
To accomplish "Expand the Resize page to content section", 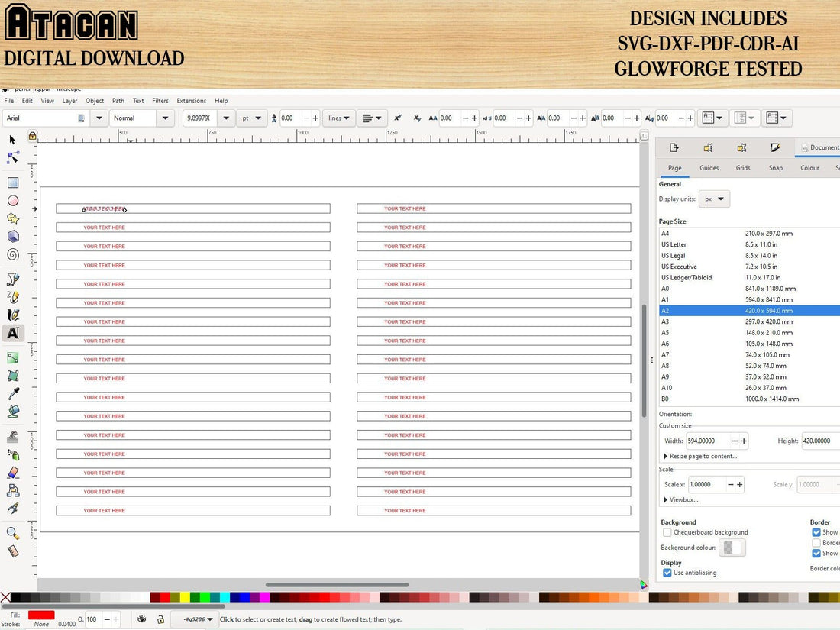I will tap(665, 456).
